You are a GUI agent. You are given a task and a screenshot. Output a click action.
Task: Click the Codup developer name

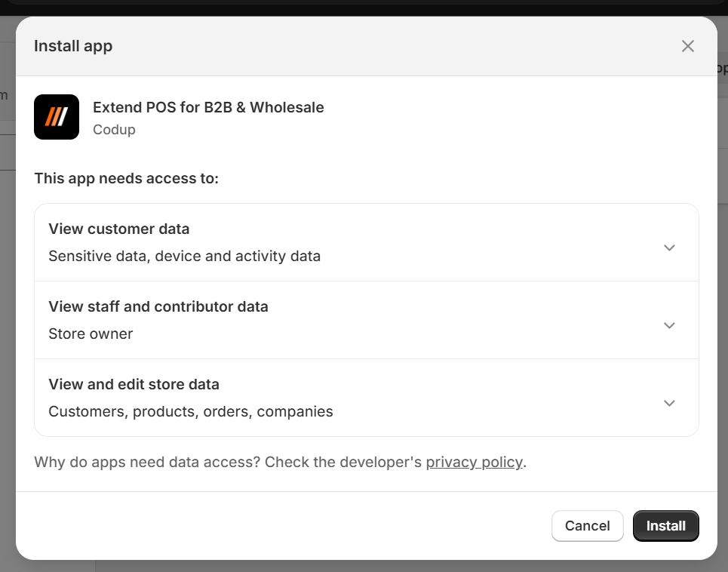(114, 130)
